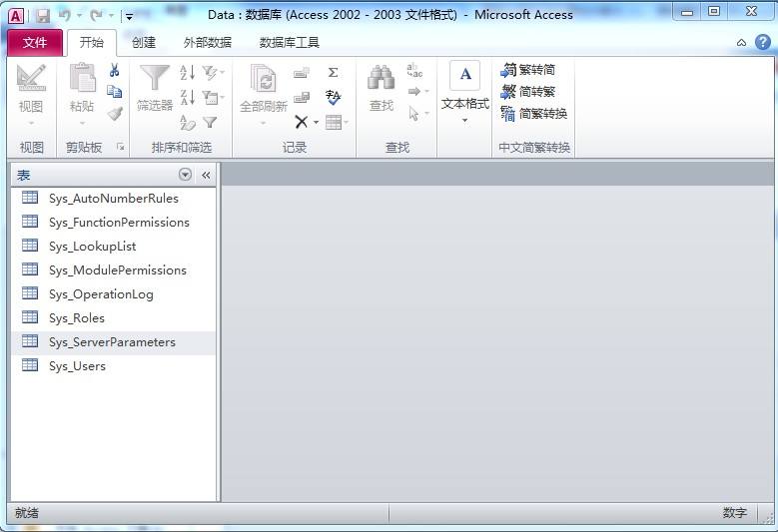Click the Copy icon in clipboard group
Image resolution: width=778 pixels, height=532 pixels.
[x=114, y=92]
